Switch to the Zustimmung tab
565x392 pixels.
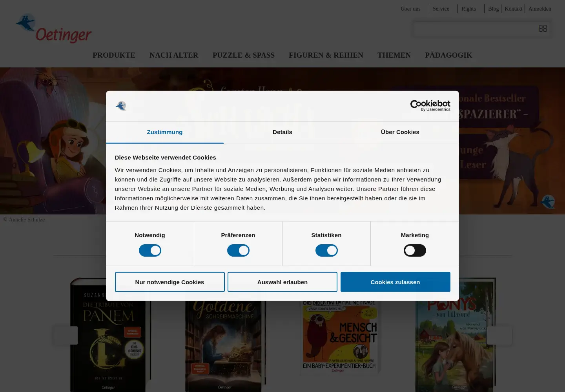[165, 132]
